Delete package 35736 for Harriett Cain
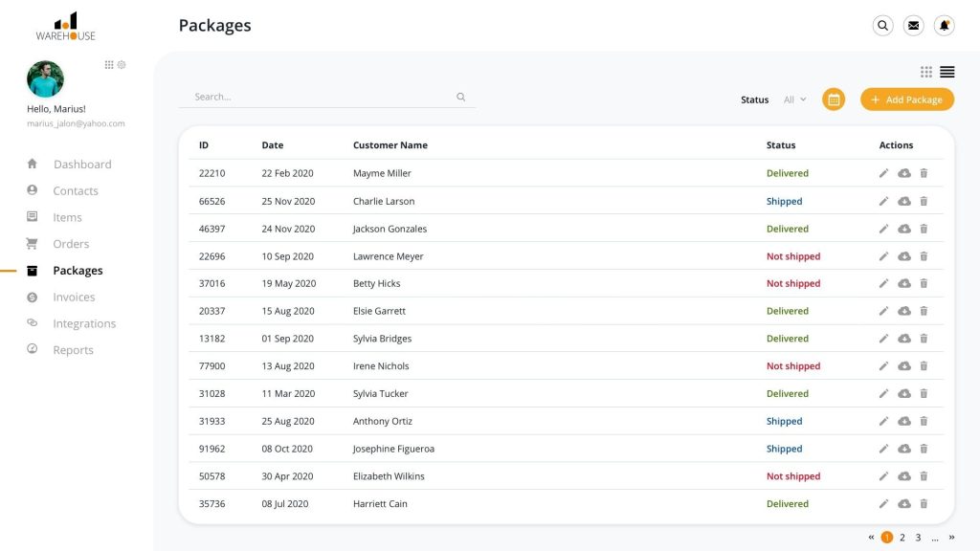980x551 pixels. coord(924,504)
